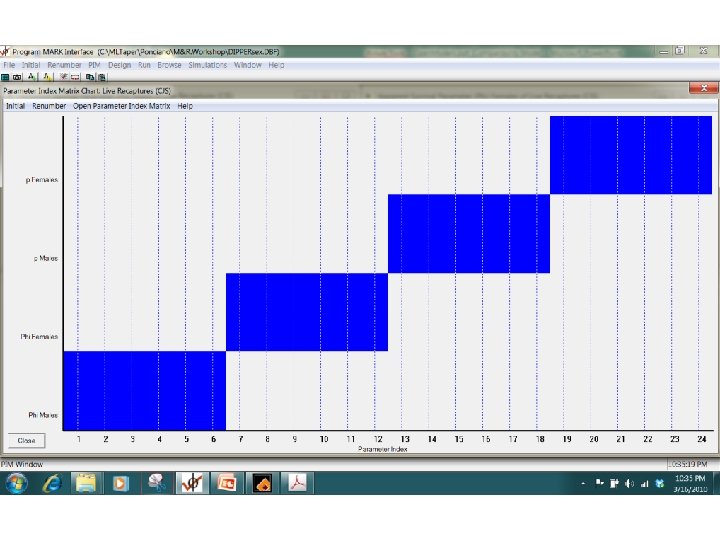Open Windows Media Player taskbar icon
This screenshot has height=540, width=720.
click(120, 483)
